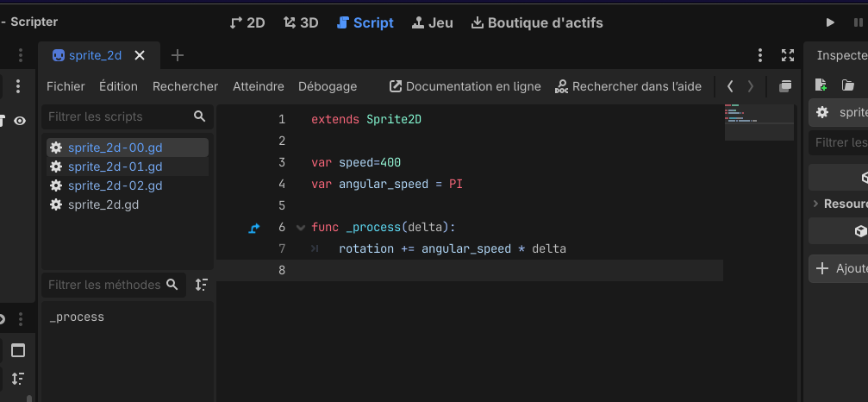Go to previous edited script arrow
Viewport: 868px width, 402px height.
pos(730,86)
